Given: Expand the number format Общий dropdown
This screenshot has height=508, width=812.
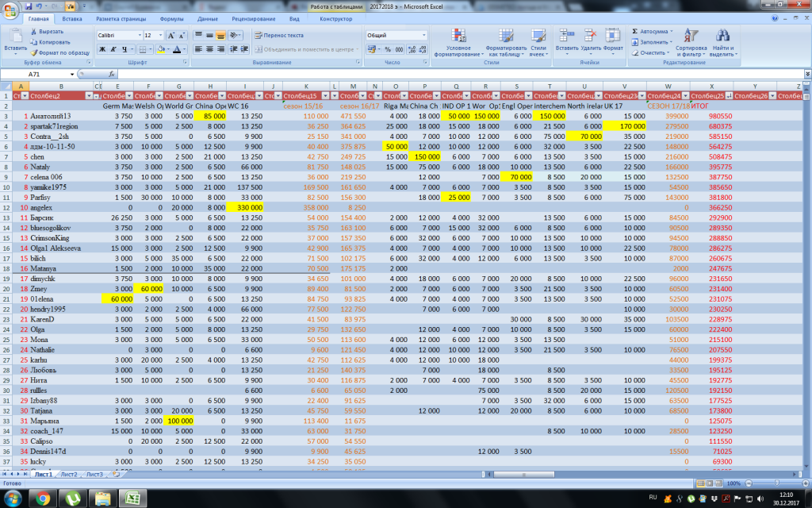Looking at the screenshot, I should tap(423, 36).
